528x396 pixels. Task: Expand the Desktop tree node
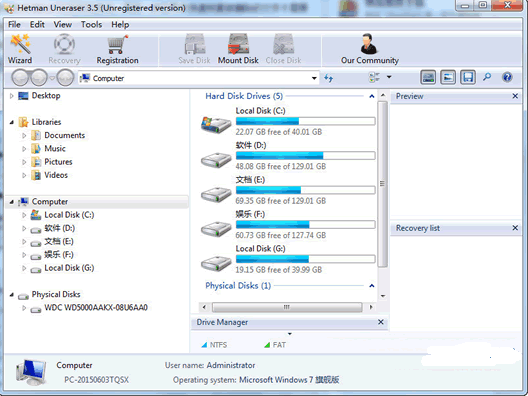click(x=11, y=96)
